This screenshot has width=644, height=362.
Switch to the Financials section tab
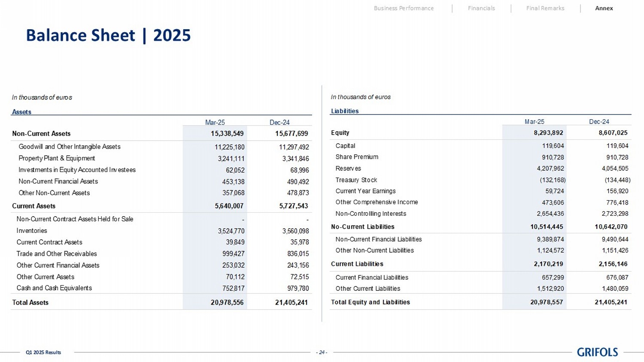(481, 8)
